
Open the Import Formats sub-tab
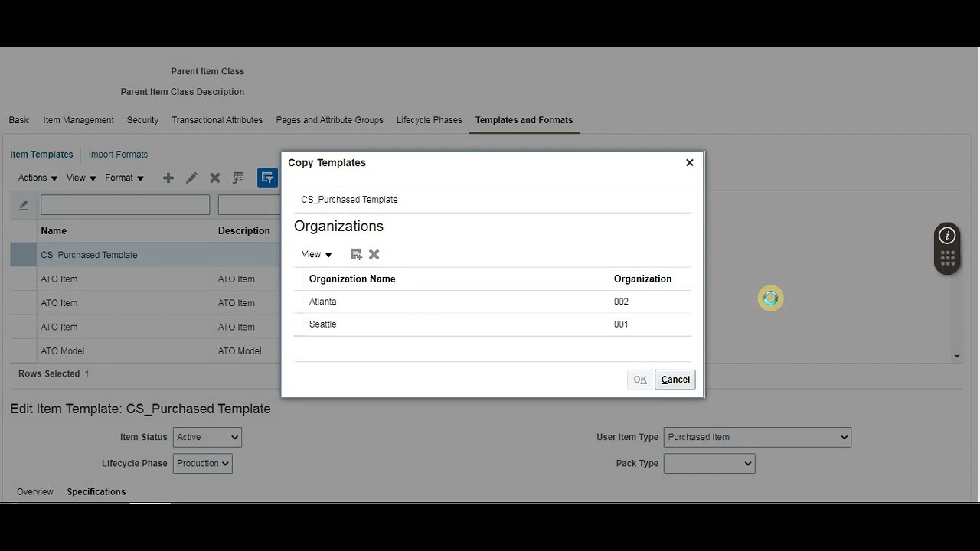(x=118, y=155)
